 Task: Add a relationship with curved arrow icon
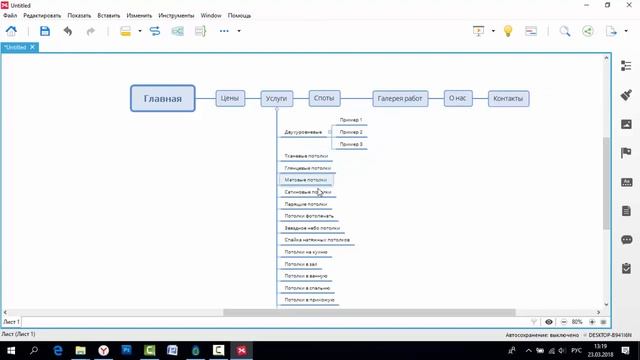click(x=155, y=31)
